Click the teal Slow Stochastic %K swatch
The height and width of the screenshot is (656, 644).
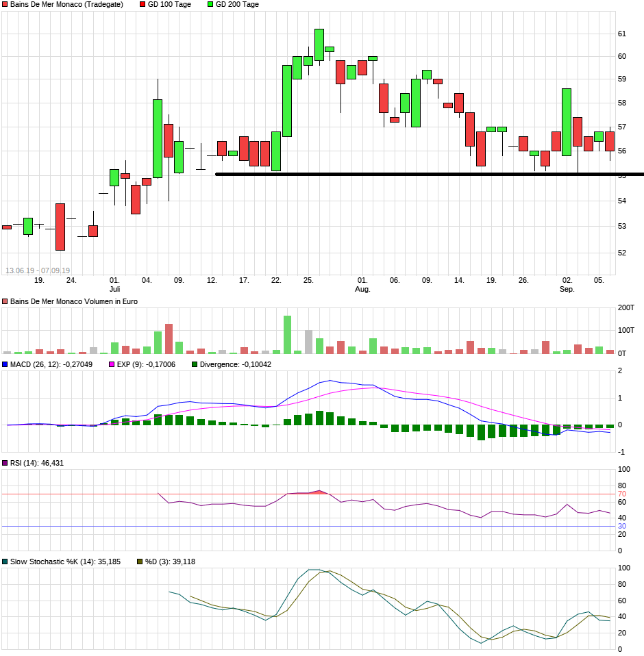click(5, 562)
